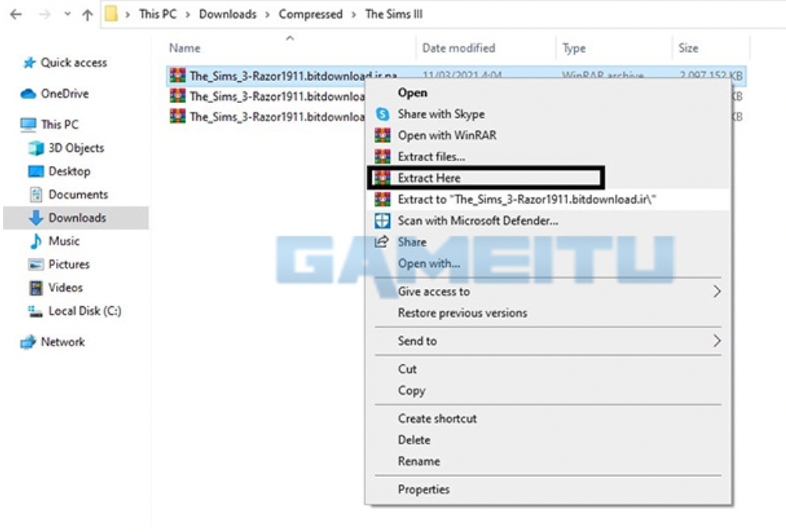Expand chevron after Compressed in breadcrumb
This screenshot has height=532, width=786.
[354, 14]
